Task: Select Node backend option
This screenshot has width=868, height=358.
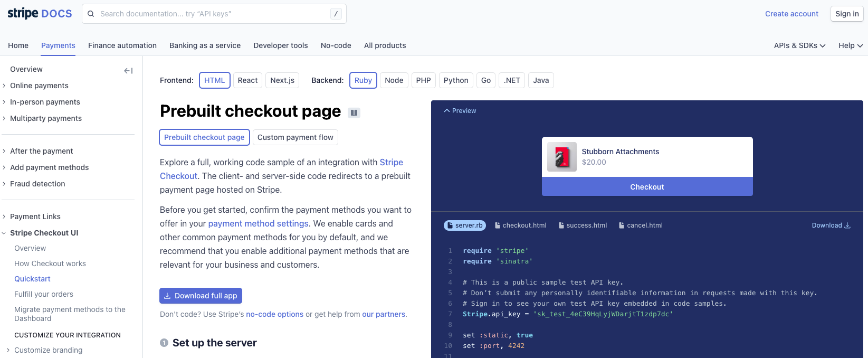Action: pos(394,80)
